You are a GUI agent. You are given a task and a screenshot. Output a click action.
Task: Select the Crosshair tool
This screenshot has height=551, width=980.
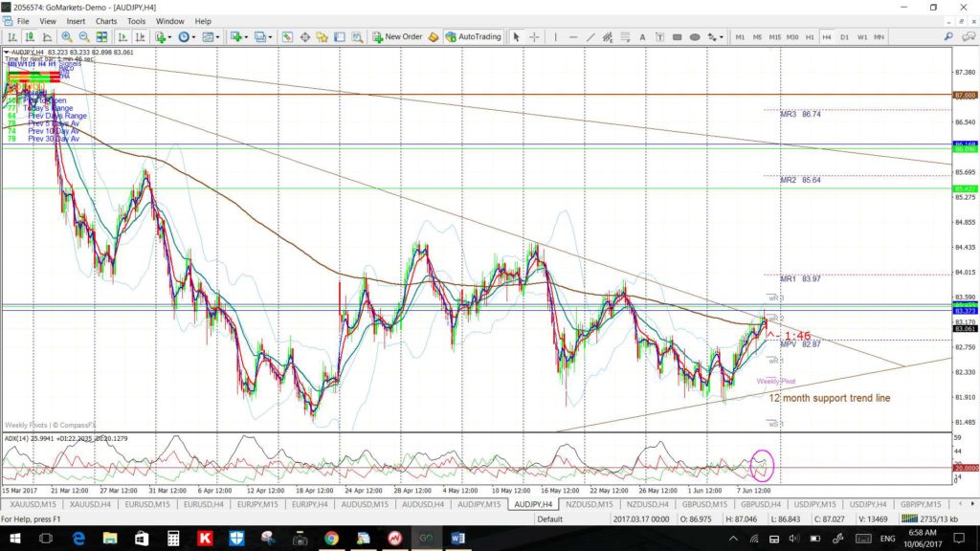pyautogui.click(x=536, y=37)
